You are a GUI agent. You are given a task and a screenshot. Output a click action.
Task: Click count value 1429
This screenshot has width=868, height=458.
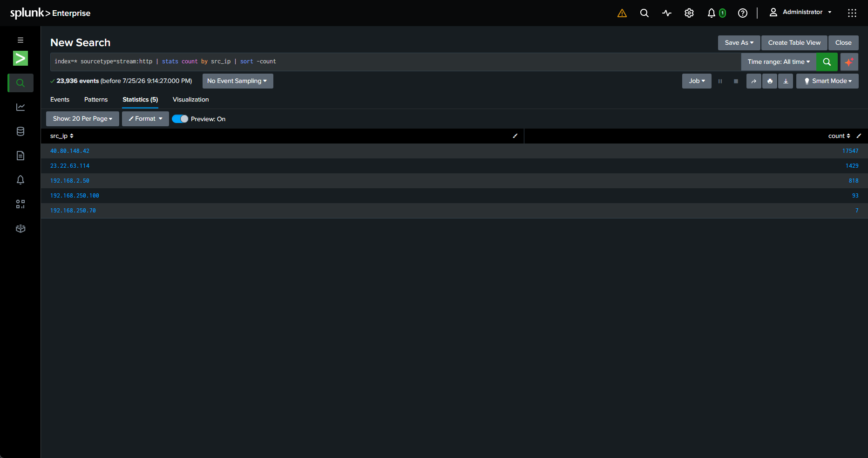852,166
